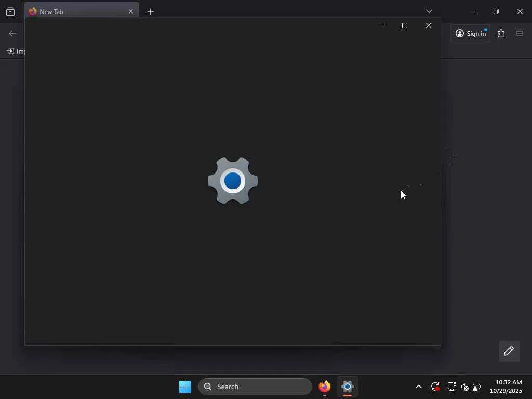Click the Import bookmarks toolbar item

point(16,51)
